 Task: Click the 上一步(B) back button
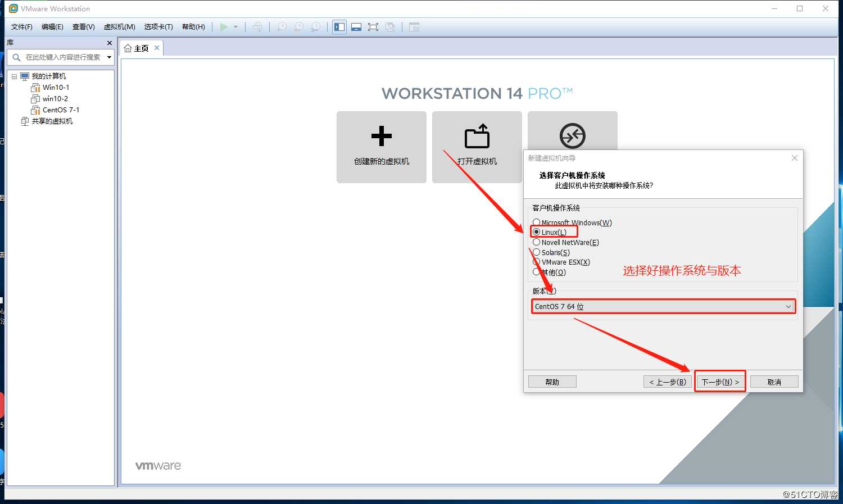pos(668,382)
